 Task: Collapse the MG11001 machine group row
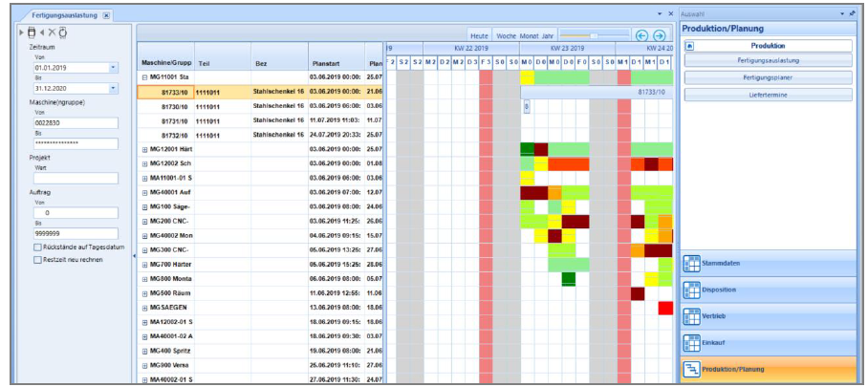click(x=144, y=75)
